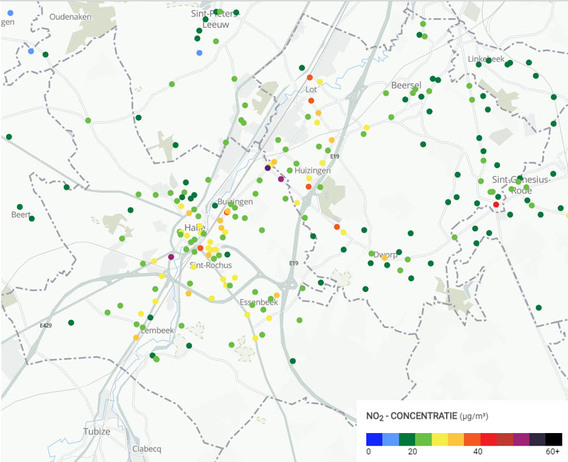Select the light blue marker below Sint-Pieters-Leeuw
This screenshot has width=568, height=462.
(x=199, y=53)
